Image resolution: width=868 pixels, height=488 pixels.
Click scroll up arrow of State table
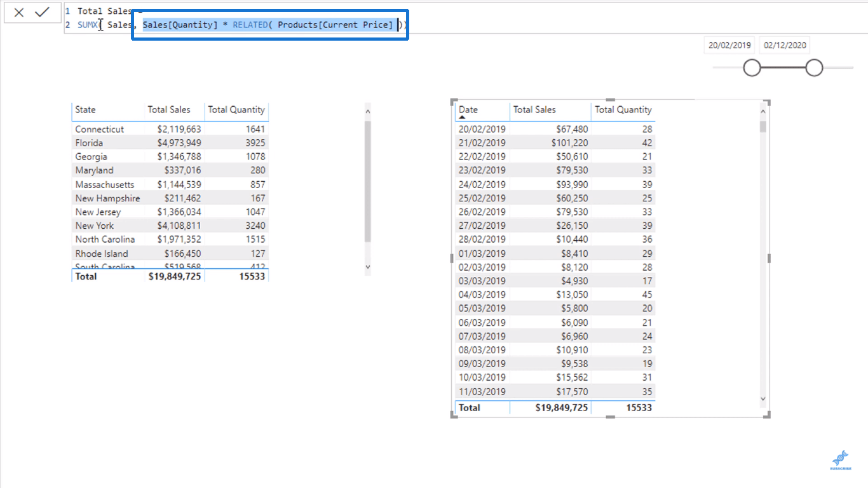(367, 111)
